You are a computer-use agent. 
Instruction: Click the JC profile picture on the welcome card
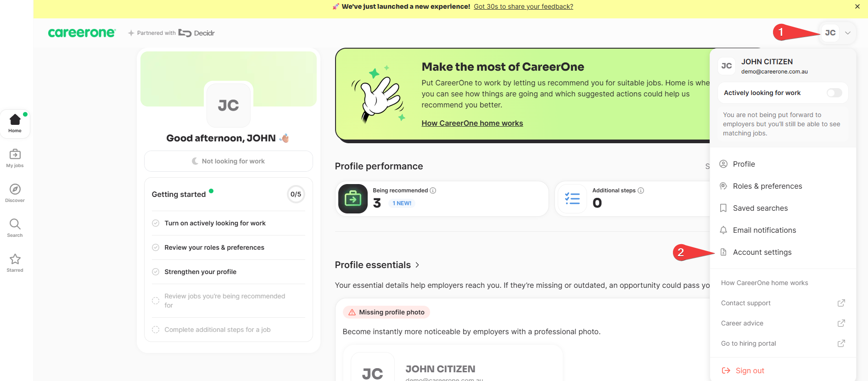228,105
